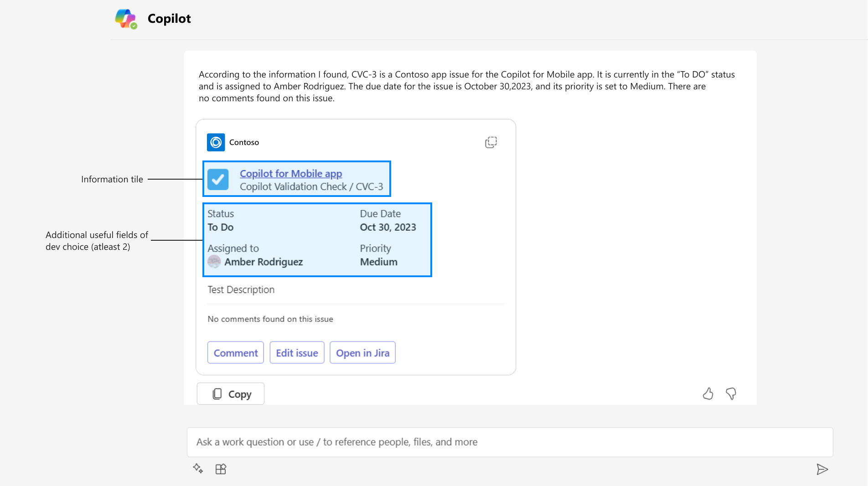Give the response a thumbs up
This screenshot has height=486, width=868.
point(708,394)
